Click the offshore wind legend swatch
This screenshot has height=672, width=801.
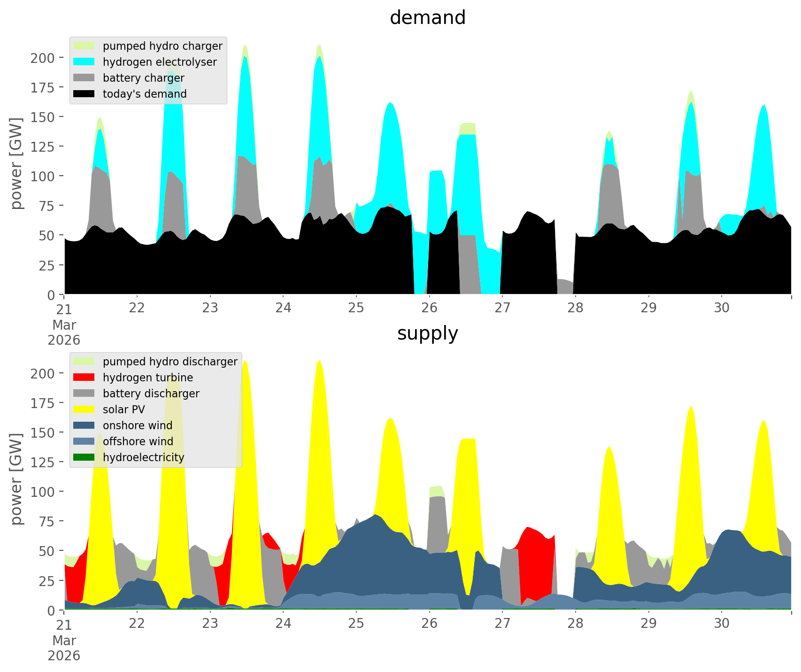[84, 441]
